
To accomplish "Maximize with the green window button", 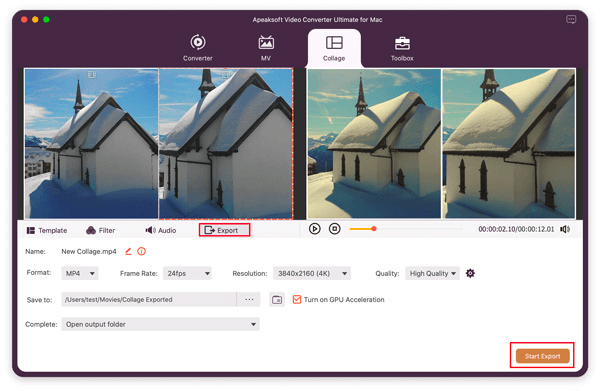I will tap(46, 20).
